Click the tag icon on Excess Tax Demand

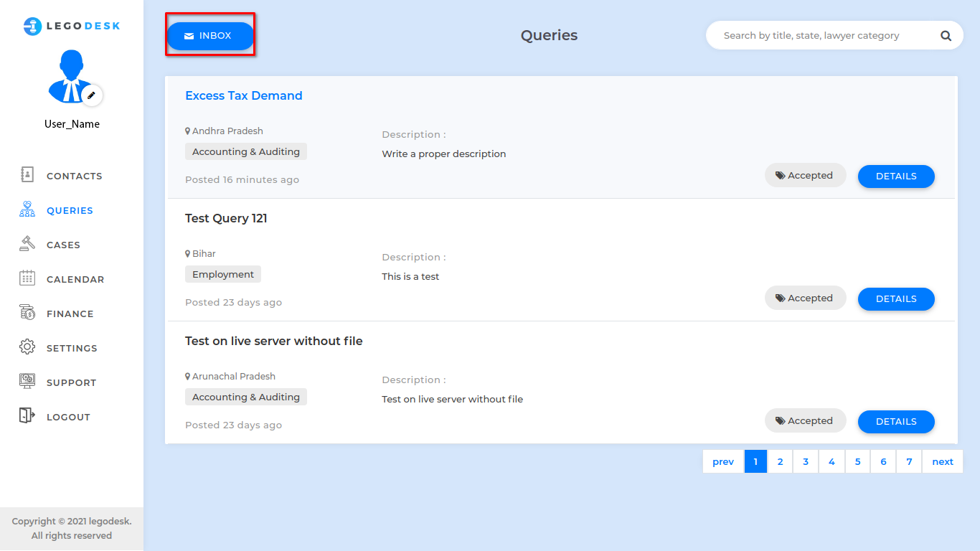pos(780,175)
